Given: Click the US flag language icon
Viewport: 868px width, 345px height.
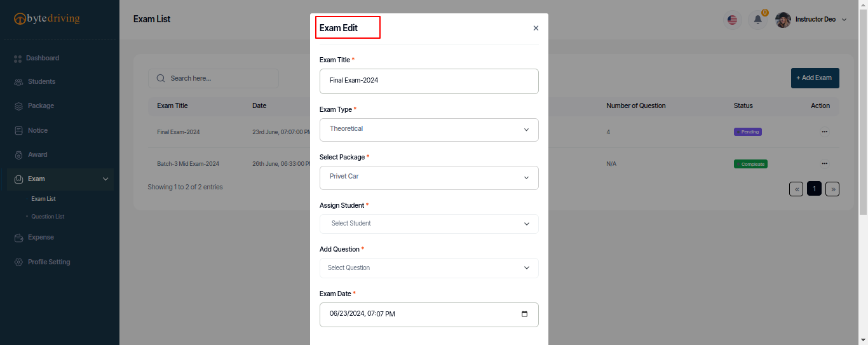Looking at the screenshot, I should 733,20.
